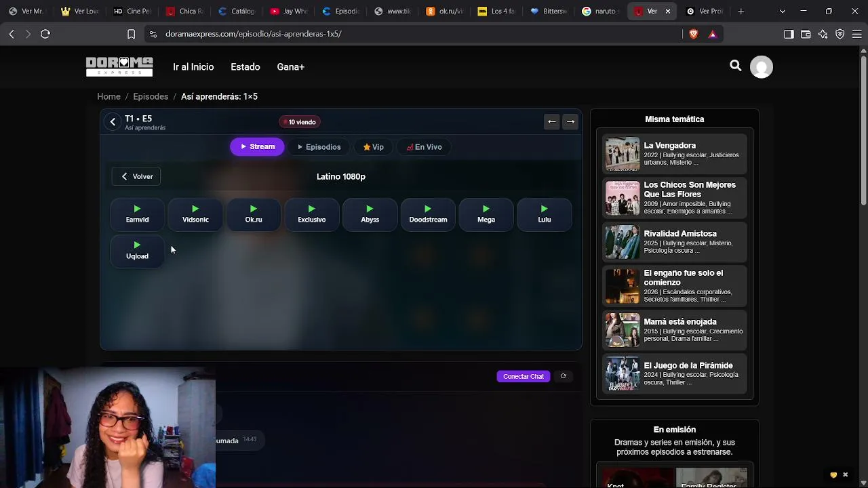868x488 pixels.
Task: Click the site search magnifier icon
Action: coord(736,66)
